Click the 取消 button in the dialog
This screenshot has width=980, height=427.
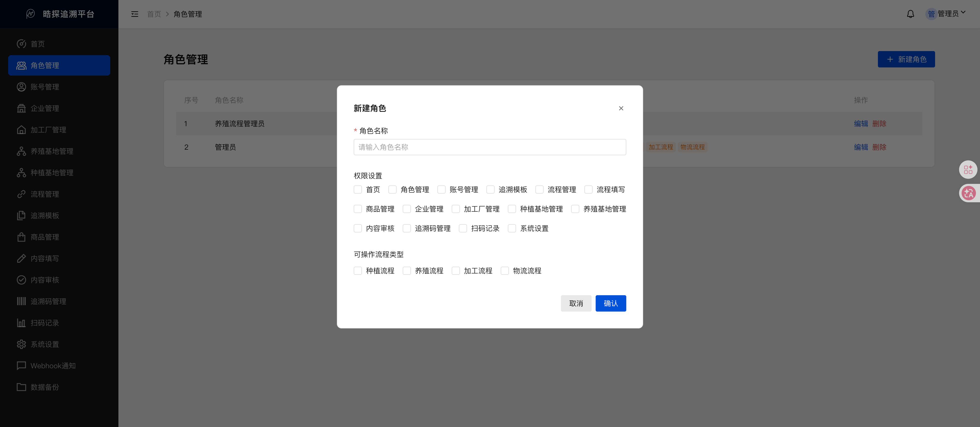(x=576, y=303)
